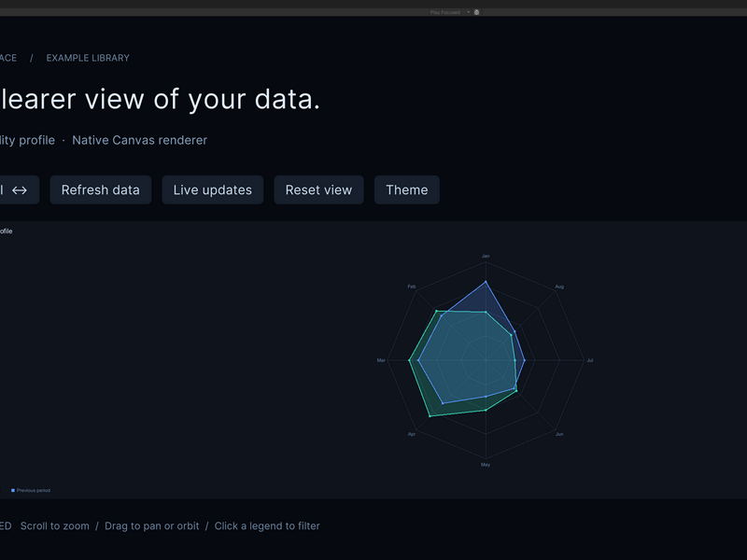Viewport: 747px width, 560px height.
Task: Click the bug icon beside Play Focused
Action: click(x=476, y=12)
